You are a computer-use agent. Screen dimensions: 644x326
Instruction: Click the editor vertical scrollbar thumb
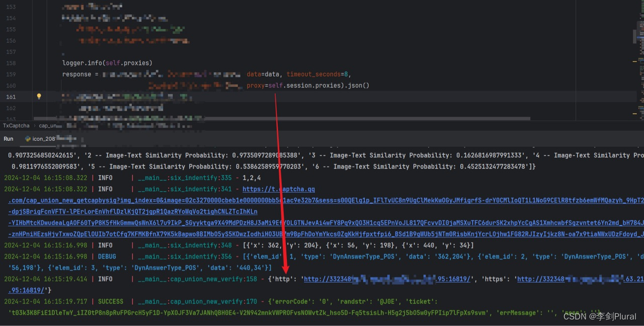click(634, 36)
